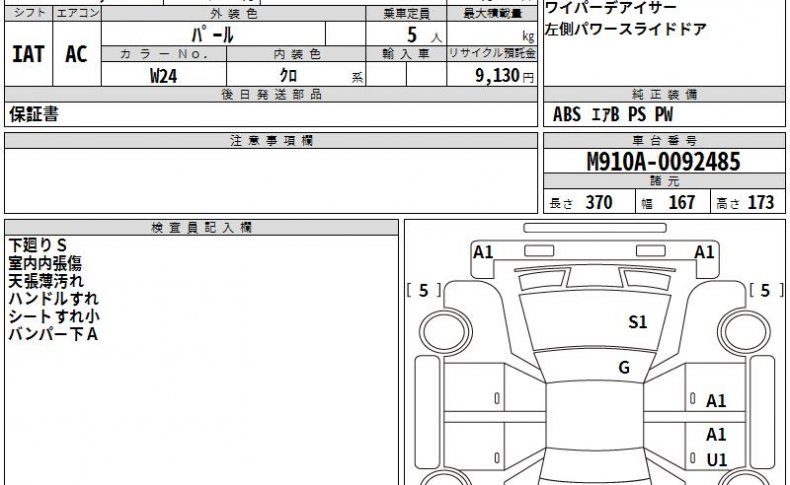Click the S1 mark on the hood
Viewport: 790px width, 485px height.
point(637,322)
